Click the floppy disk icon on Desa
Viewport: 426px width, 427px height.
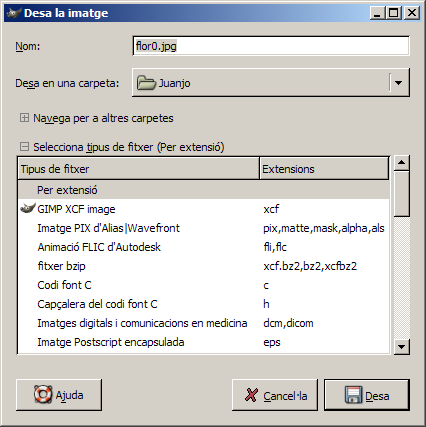click(354, 395)
